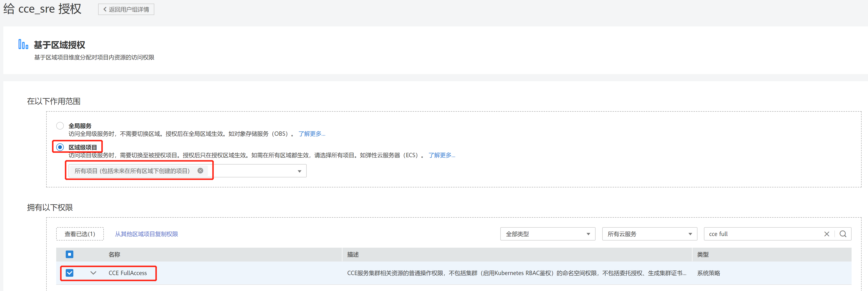Click 查看已选(1) button
868x291 pixels.
[x=80, y=234]
